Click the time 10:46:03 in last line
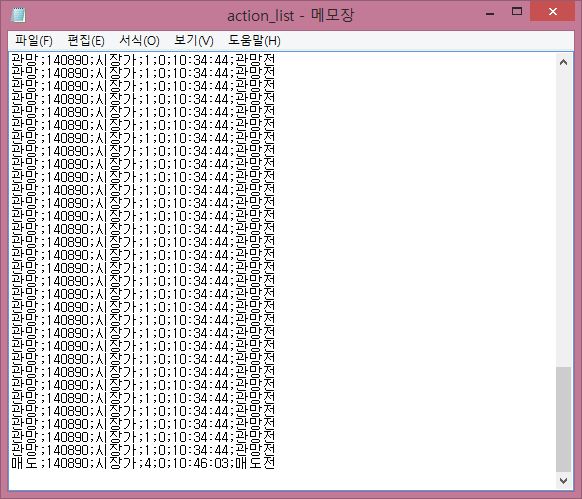Viewport: 582px width, 499px height. point(202,463)
